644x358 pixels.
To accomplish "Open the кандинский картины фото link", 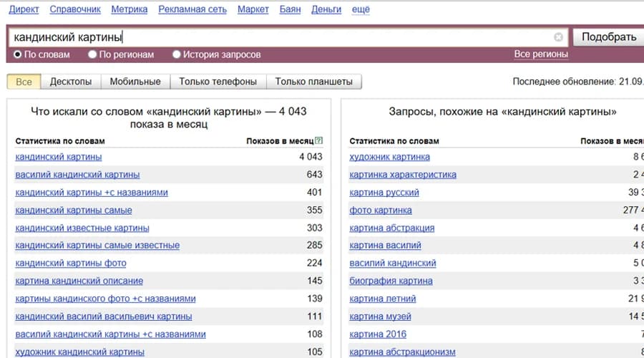I will click(71, 263).
